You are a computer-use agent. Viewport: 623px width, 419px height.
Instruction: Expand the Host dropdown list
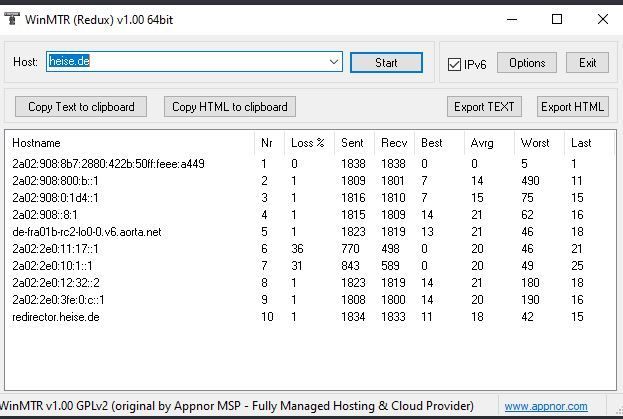click(x=334, y=62)
